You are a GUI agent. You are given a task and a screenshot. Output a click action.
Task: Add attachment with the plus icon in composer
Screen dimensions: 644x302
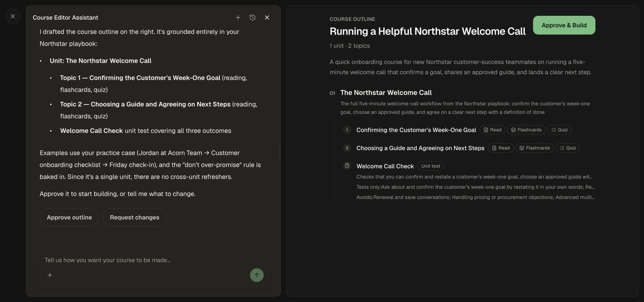pyautogui.click(x=50, y=275)
